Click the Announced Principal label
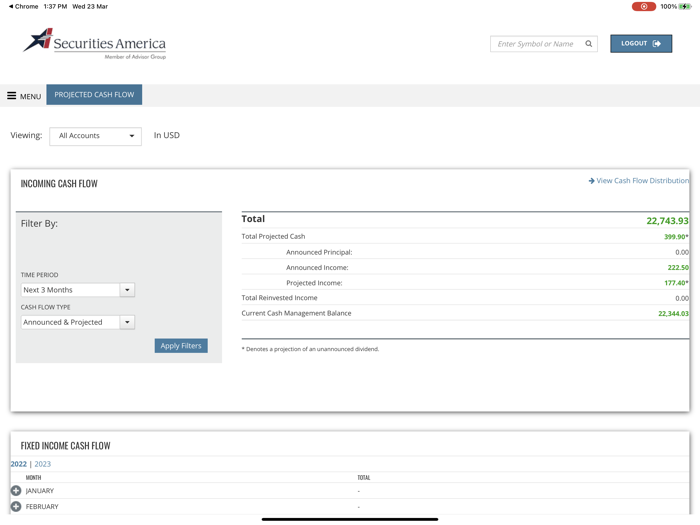 pyautogui.click(x=319, y=252)
